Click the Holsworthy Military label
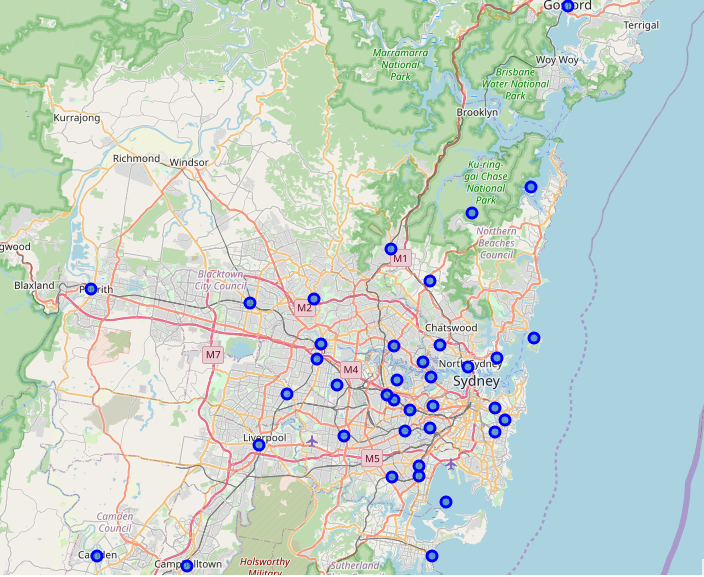 [264, 567]
